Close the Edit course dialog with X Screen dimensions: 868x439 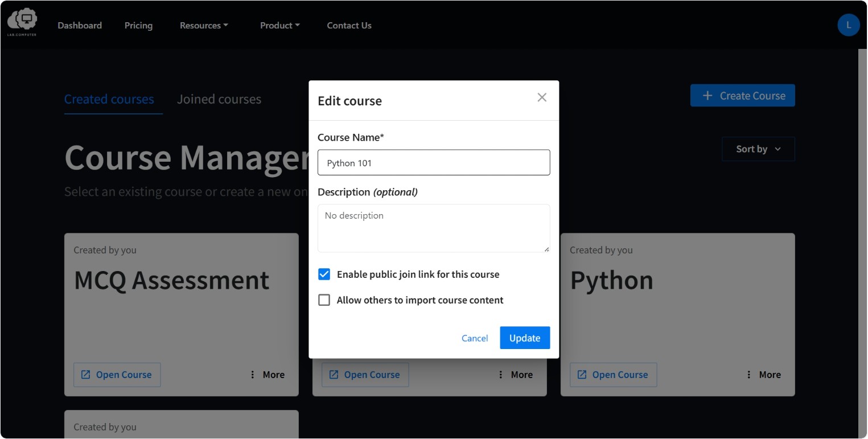coord(542,97)
